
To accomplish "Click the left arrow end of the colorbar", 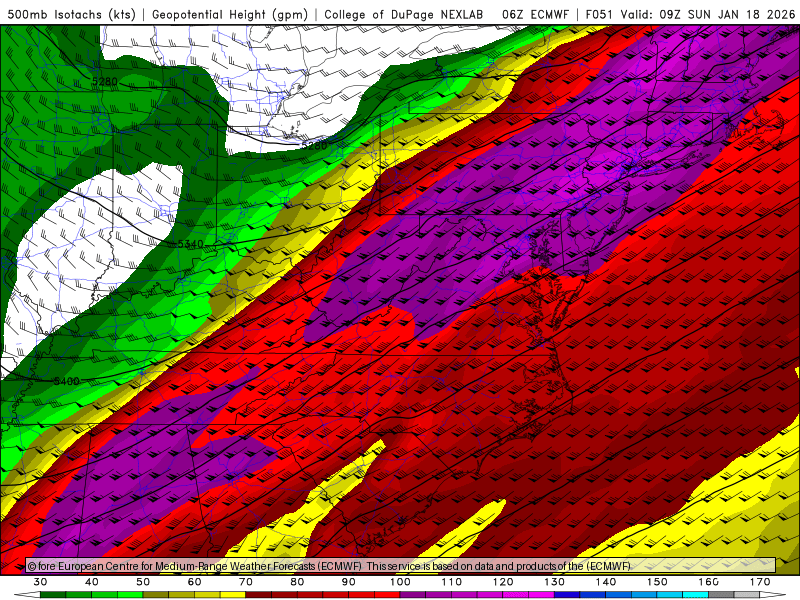I will (x=27, y=595).
